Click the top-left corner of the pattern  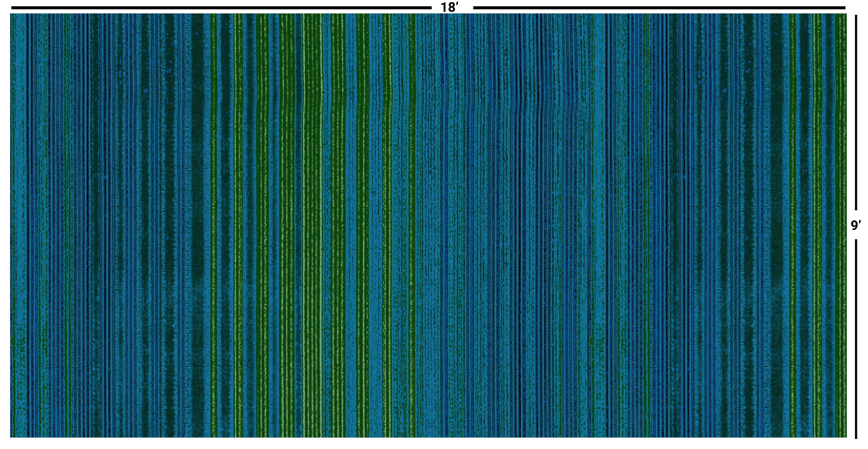pos(11,14)
